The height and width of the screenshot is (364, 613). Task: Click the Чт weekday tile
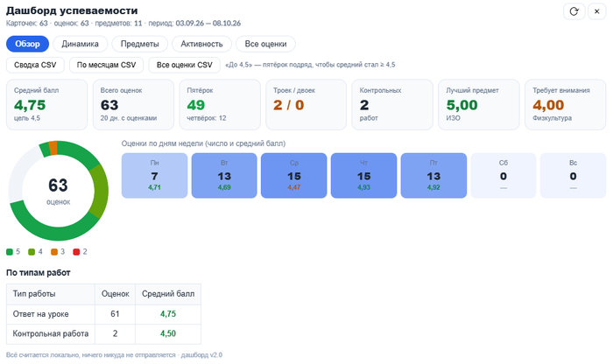pyautogui.click(x=364, y=175)
